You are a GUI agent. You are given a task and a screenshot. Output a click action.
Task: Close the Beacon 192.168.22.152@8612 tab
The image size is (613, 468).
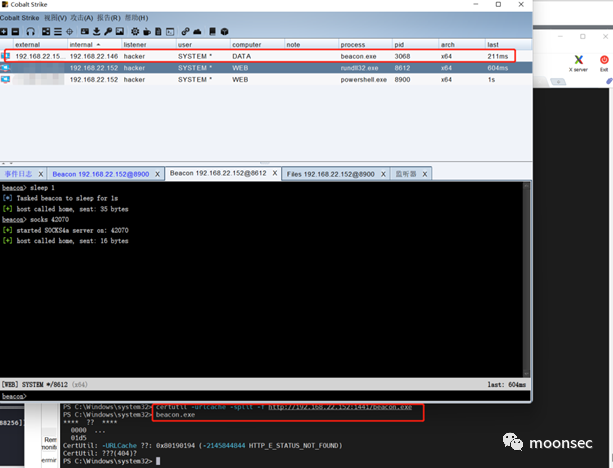[x=275, y=173]
